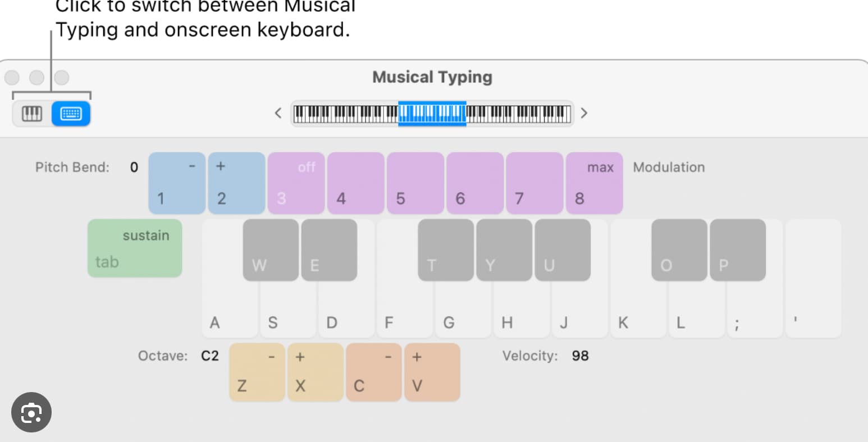Play the black key labeled W
Viewport: 868px width, 442px height.
pyautogui.click(x=271, y=250)
